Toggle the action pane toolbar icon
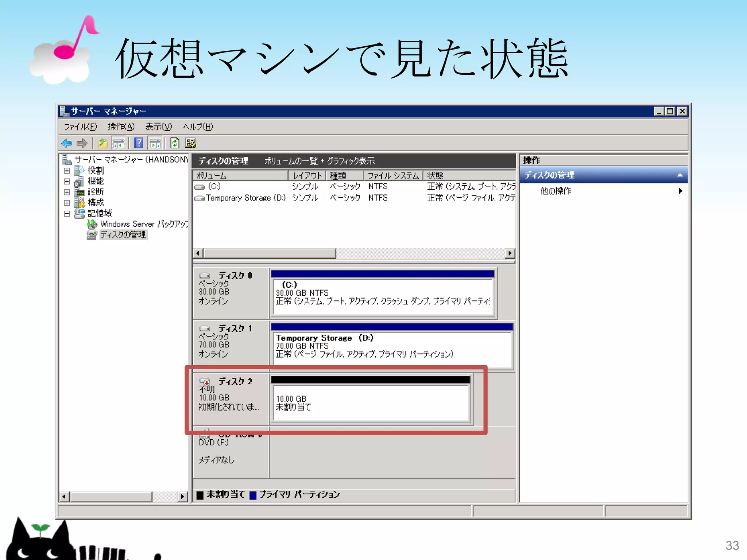Screen dimensions: 747x560 (155, 143)
